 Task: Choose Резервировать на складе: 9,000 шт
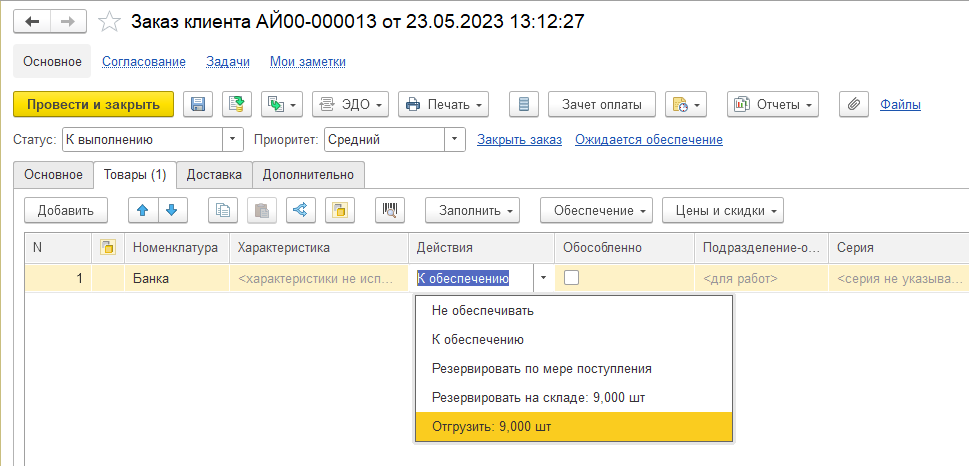coord(574,398)
